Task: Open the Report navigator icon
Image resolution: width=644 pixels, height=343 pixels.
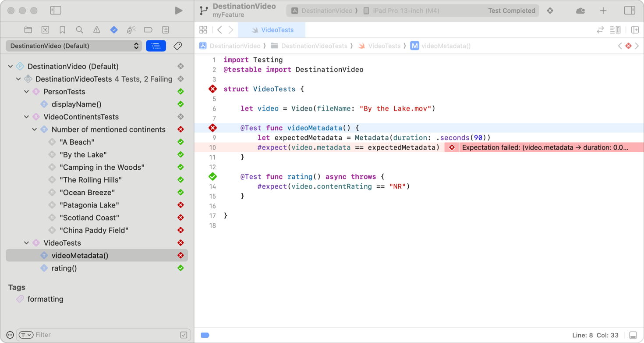Action: click(165, 30)
